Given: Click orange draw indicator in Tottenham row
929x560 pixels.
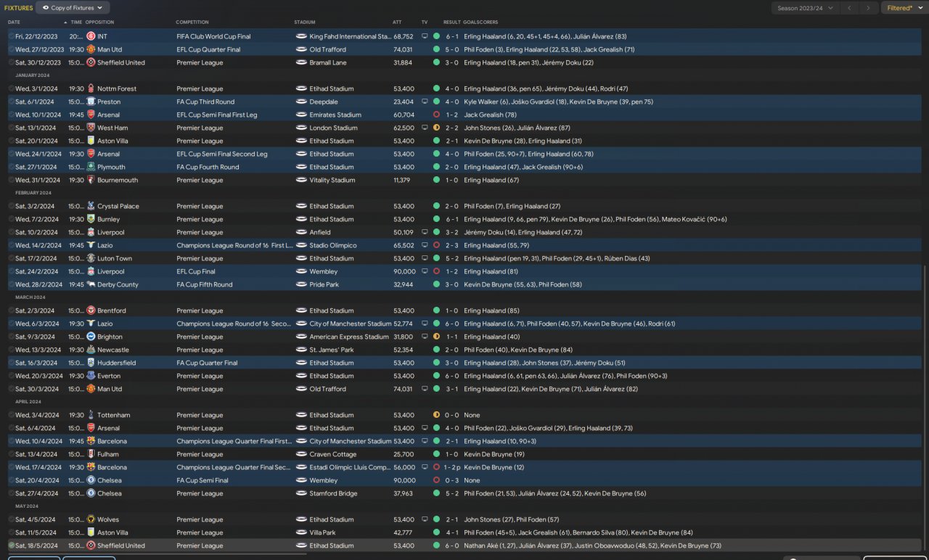Looking at the screenshot, I should point(436,415).
